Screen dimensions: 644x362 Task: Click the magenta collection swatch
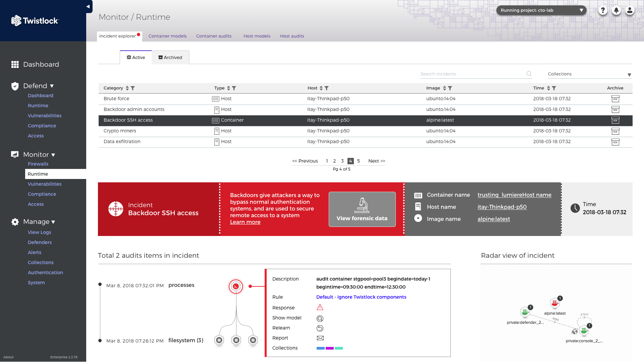pos(329,348)
